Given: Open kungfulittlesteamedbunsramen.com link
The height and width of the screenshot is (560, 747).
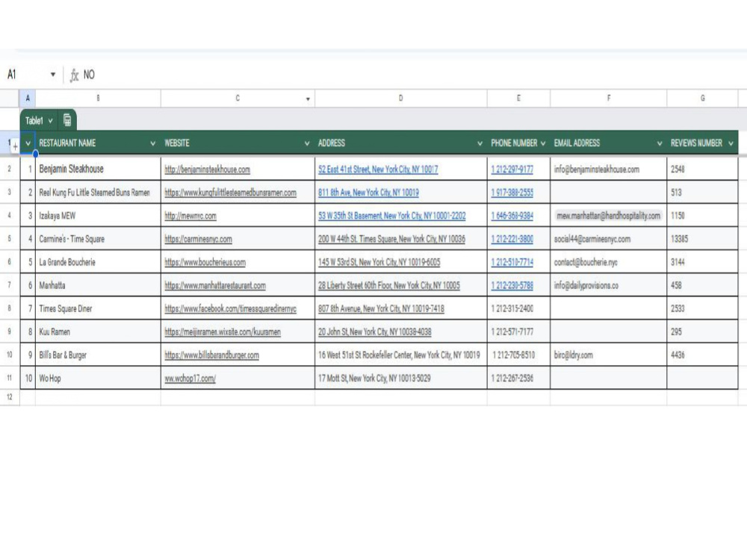Looking at the screenshot, I should pyautogui.click(x=230, y=193).
